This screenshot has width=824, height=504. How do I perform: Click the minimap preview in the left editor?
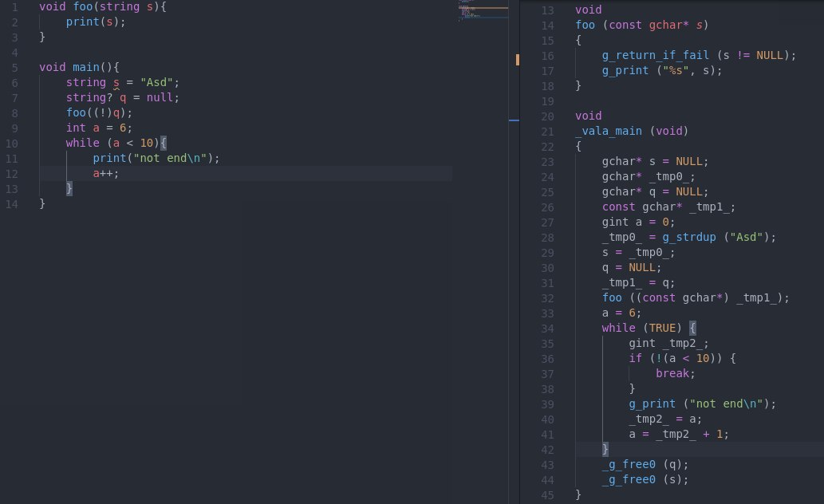coord(483,10)
